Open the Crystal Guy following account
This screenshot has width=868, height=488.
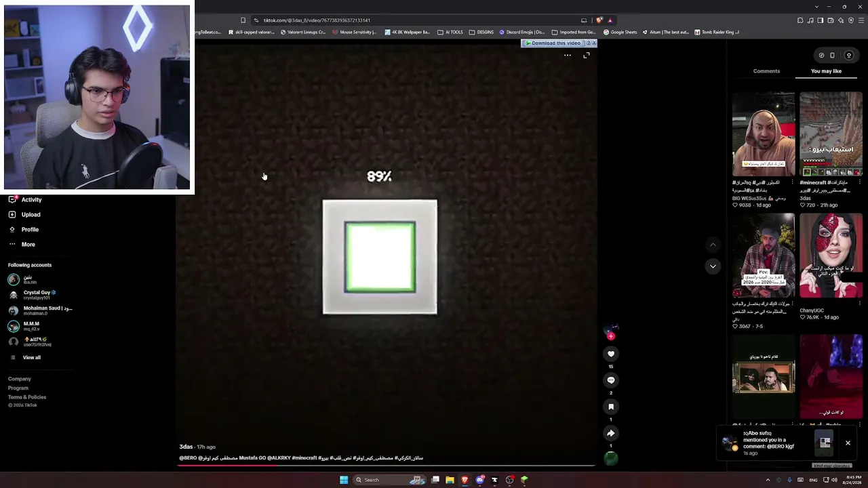[x=32, y=295]
